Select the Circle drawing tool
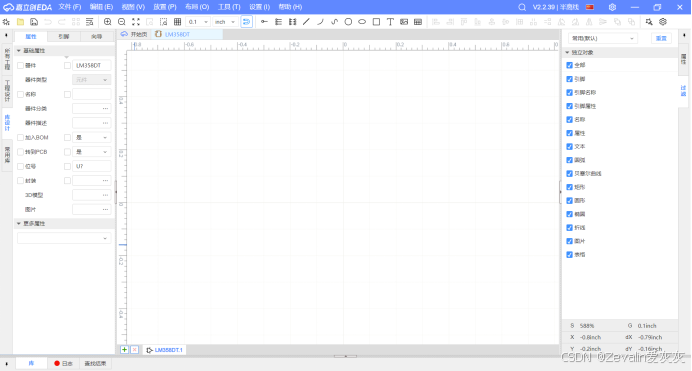 coord(348,22)
